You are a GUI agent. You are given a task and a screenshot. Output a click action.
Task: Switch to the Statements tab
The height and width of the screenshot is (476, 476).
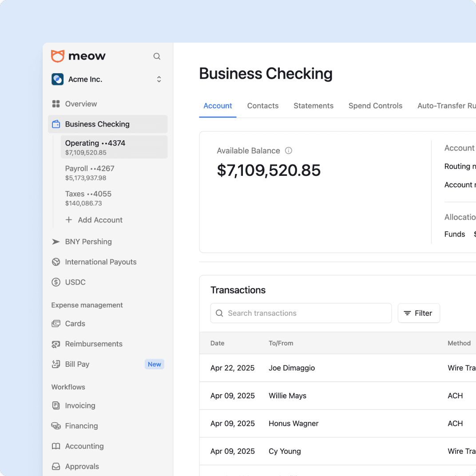313,106
